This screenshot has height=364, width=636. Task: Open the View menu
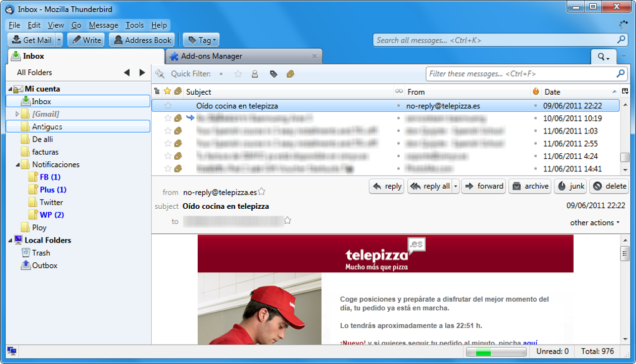tap(55, 25)
